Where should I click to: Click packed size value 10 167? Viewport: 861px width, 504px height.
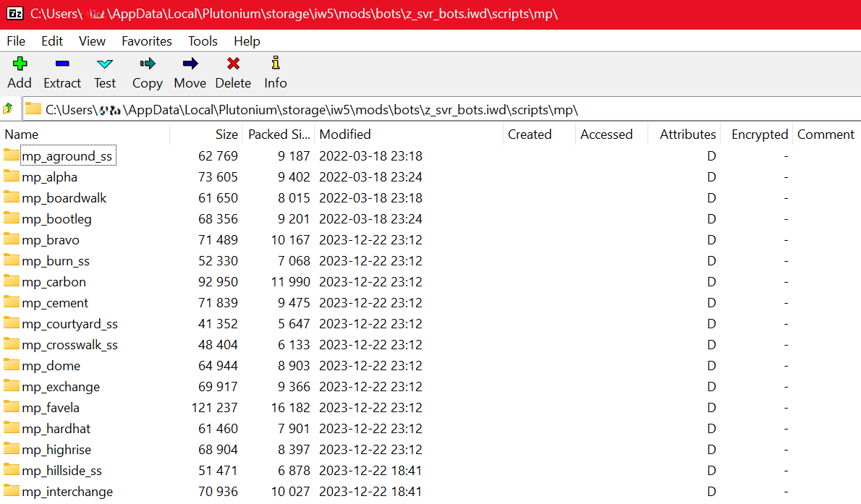click(290, 240)
